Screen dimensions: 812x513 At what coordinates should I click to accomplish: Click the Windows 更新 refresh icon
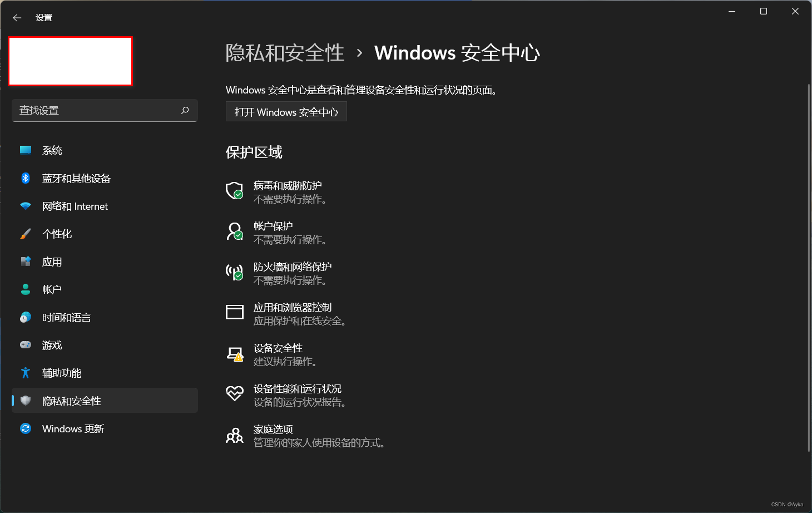coord(26,428)
